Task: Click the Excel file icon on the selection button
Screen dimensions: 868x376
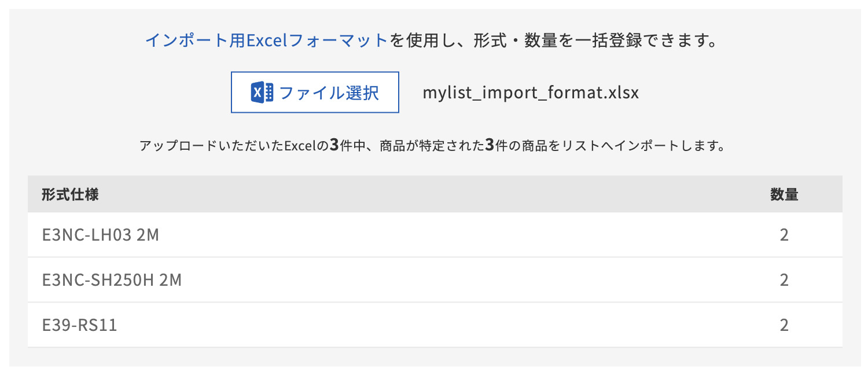Action: 262,92
